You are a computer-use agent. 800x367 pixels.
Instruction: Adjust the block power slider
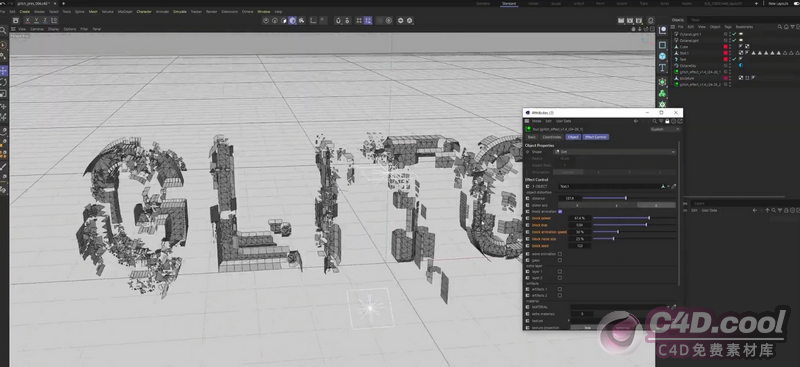tap(634, 218)
